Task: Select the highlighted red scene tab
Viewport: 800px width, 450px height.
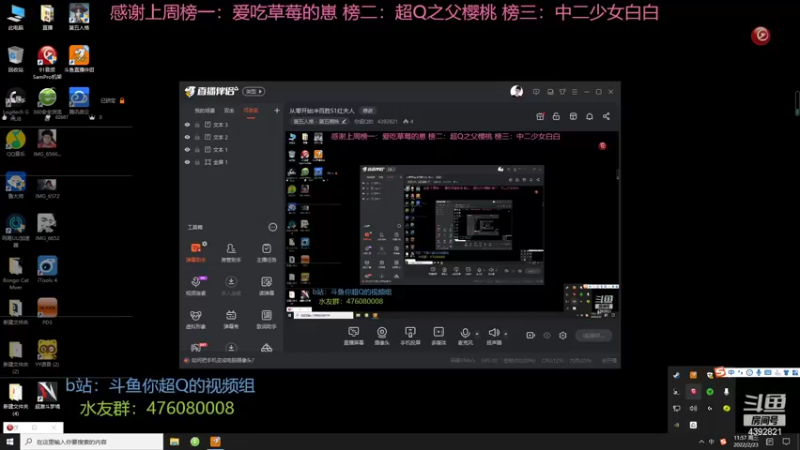Action: 251,111
